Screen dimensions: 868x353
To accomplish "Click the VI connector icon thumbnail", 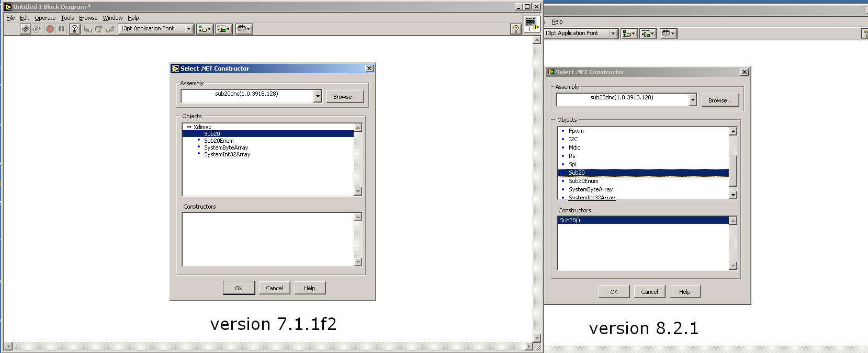I will coord(531,24).
